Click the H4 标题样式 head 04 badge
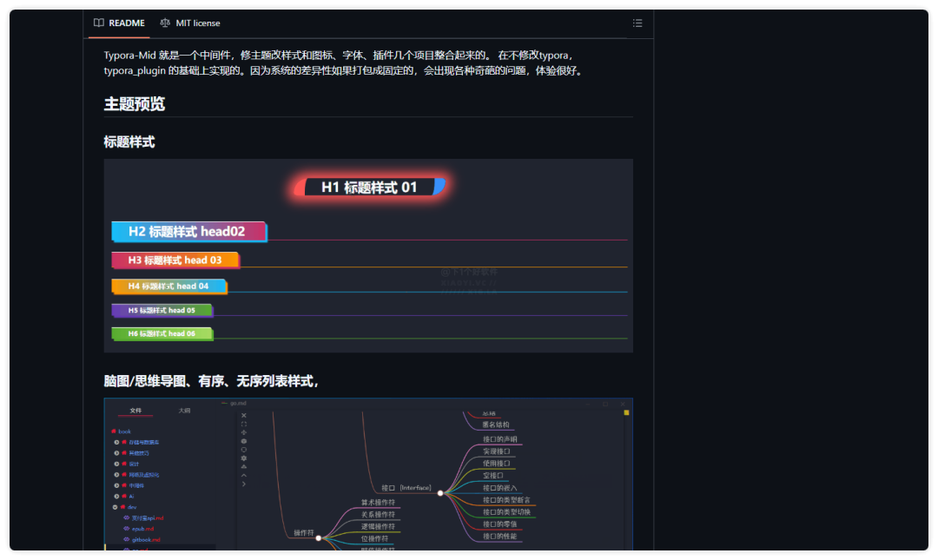The height and width of the screenshot is (560, 938). 169,287
